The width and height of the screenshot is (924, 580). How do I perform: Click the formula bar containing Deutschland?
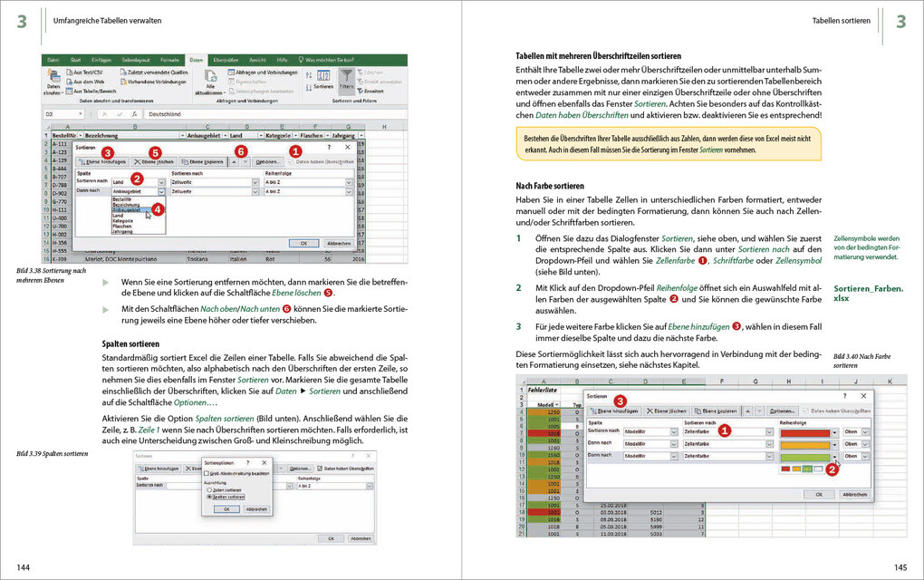point(275,114)
